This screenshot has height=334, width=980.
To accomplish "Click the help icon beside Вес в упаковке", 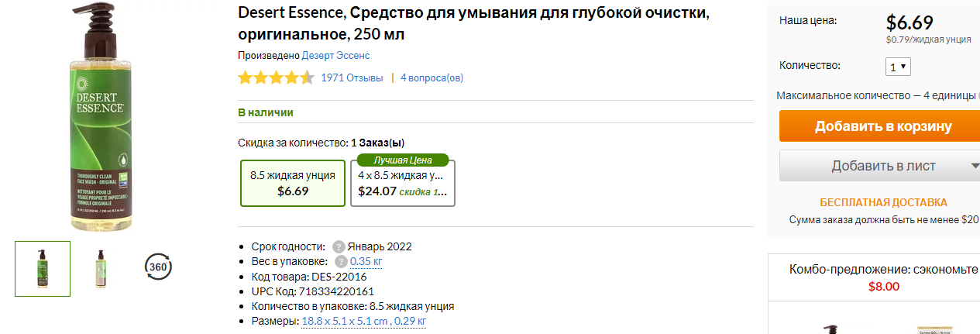I will point(341,262).
